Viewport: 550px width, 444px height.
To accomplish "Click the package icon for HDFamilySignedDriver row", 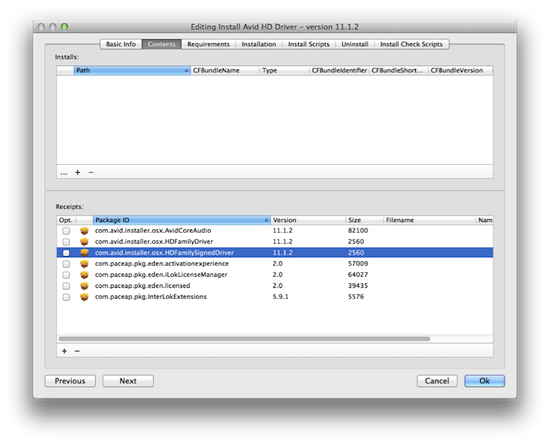I will click(x=84, y=253).
